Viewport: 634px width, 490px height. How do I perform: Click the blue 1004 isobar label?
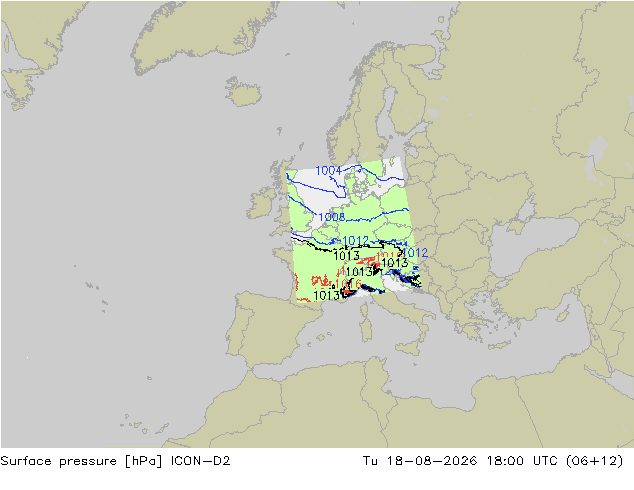[x=328, y=171]
